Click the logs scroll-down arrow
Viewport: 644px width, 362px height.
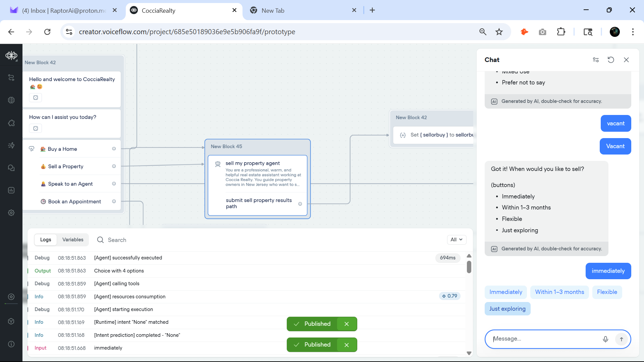[x=469, y=353]
